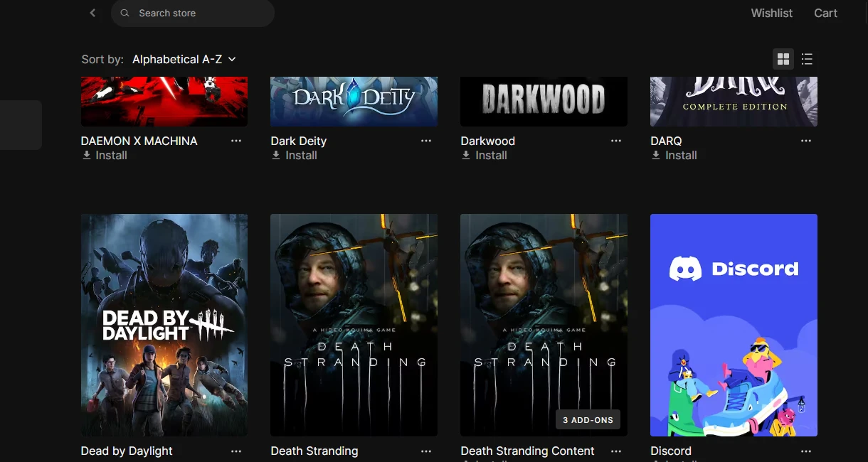Open more options for Dead by Daylight
This screenshot has height=462, width=868.
(236, 451)
